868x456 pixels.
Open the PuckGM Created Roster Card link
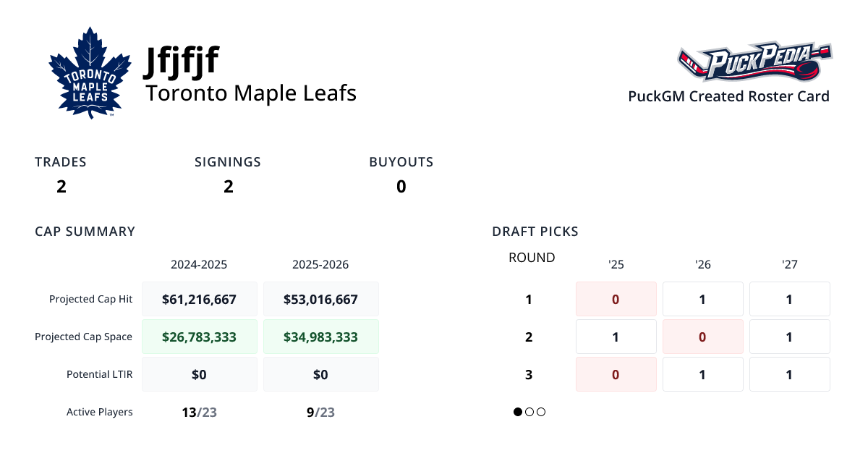(728, 96)
